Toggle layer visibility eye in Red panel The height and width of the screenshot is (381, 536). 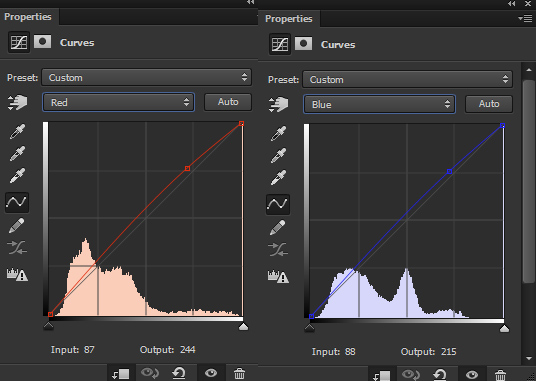[211, 373]
